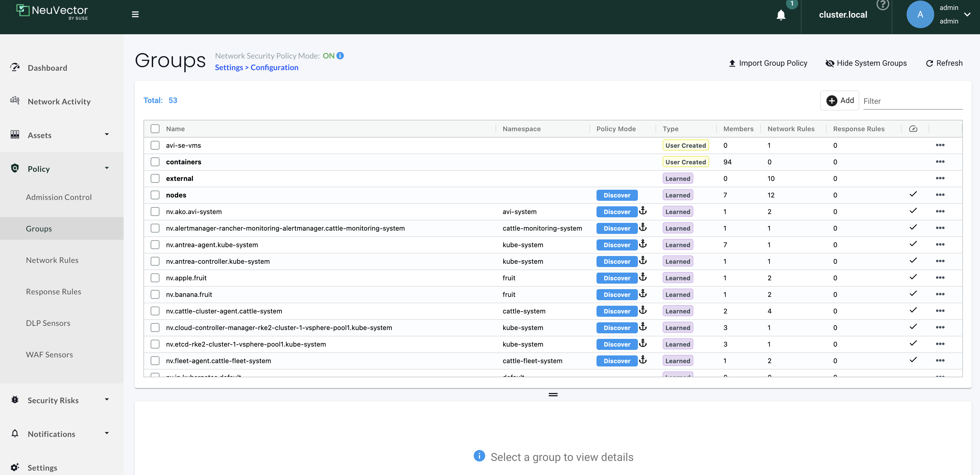Check the avi-se-vms group checkbox
Image resolution: width=980 pixels, height=475 pixels.
coord(155,145)
